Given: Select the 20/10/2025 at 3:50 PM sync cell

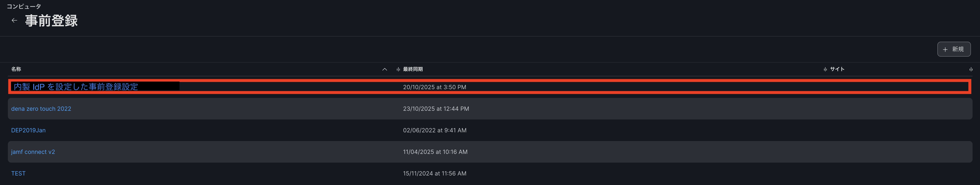Looking at the screenshot, I should (x=434, y=87).
